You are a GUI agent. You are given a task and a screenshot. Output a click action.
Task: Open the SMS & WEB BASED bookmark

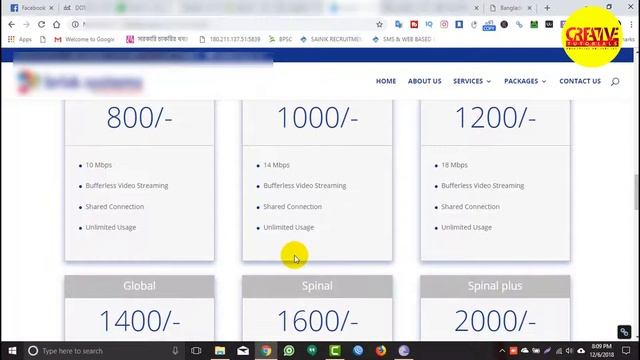(x=402, y=39)
